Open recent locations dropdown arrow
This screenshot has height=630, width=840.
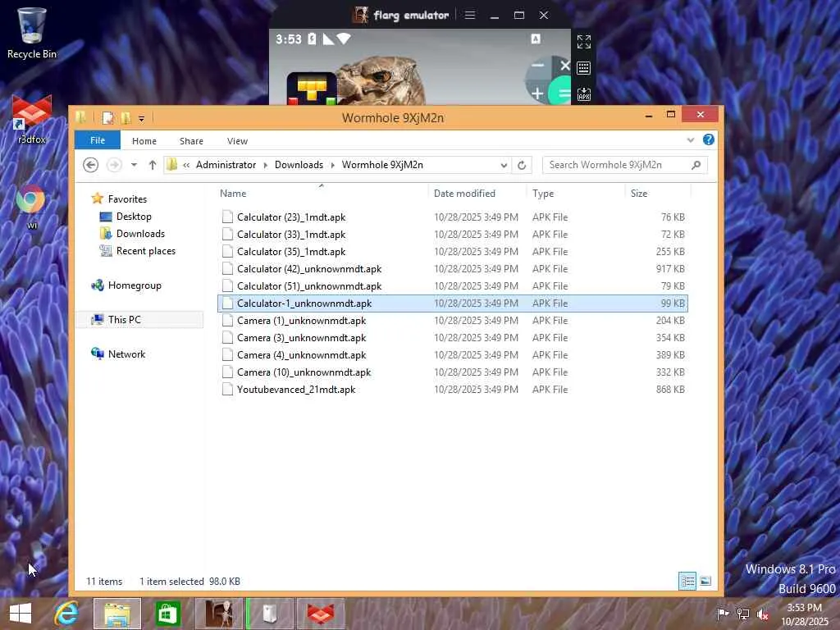(x=134, y=165)
